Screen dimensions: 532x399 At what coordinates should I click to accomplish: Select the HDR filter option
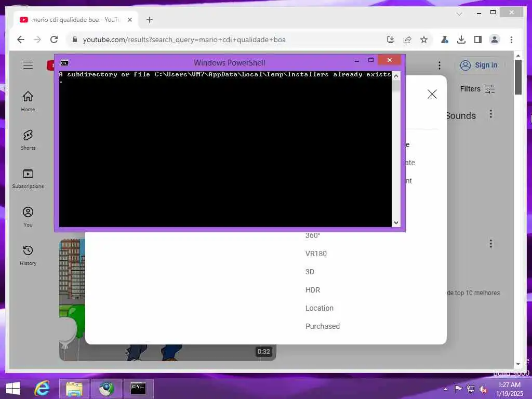click(x=312, y=290)
